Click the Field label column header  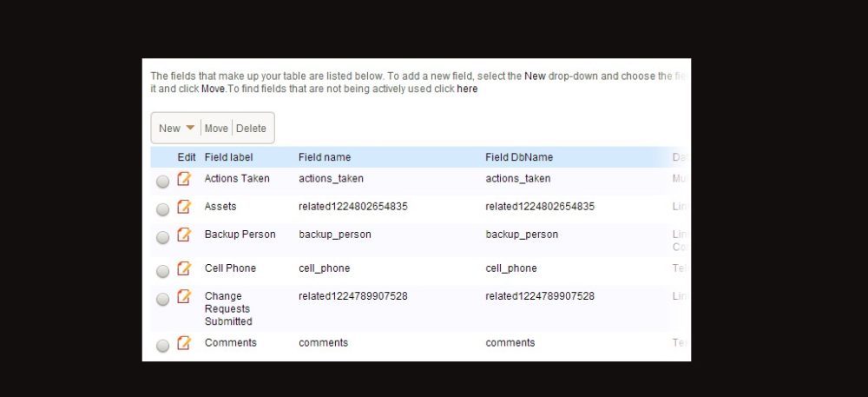click(230, 157)
